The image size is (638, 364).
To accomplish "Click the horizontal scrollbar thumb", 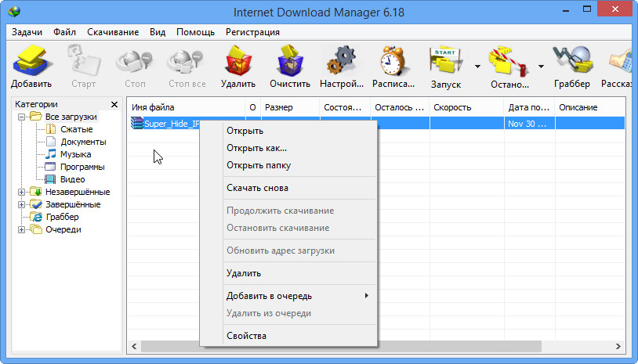I will pos(341,346).
